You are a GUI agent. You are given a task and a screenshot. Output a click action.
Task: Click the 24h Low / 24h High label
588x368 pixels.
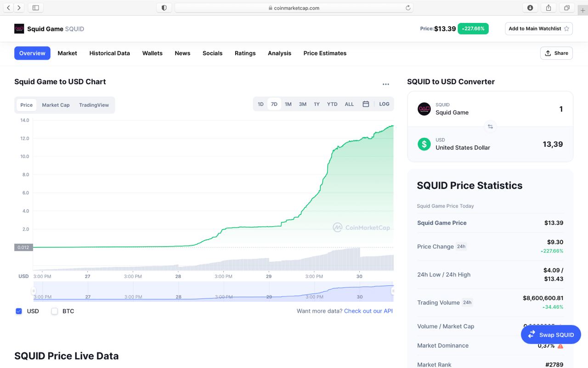[444, 275]
